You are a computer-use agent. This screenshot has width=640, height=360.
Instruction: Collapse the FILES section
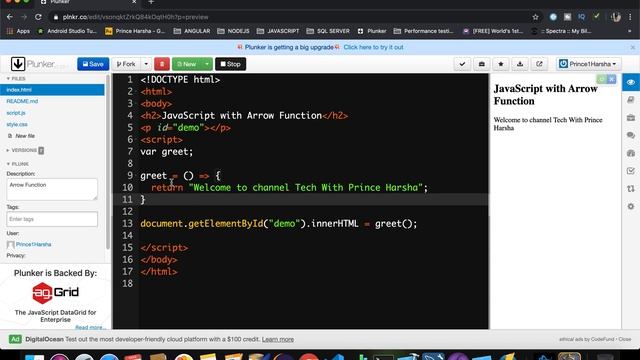tap(16, 78)
